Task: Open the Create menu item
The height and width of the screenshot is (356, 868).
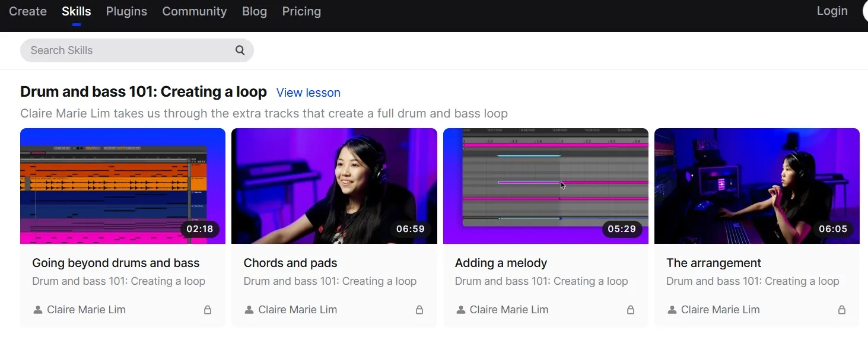Action: [x=28, y=11]
